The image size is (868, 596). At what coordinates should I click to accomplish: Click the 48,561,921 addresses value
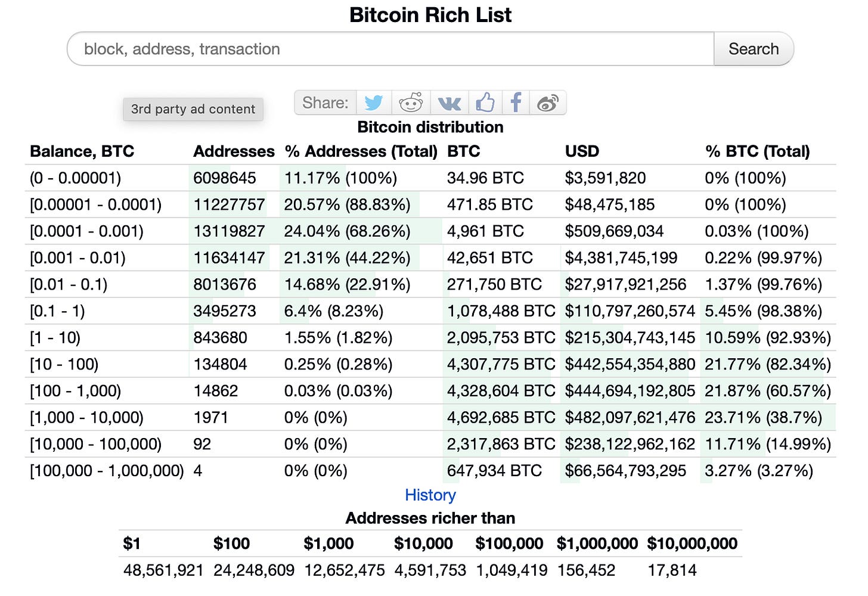(163, 570)
